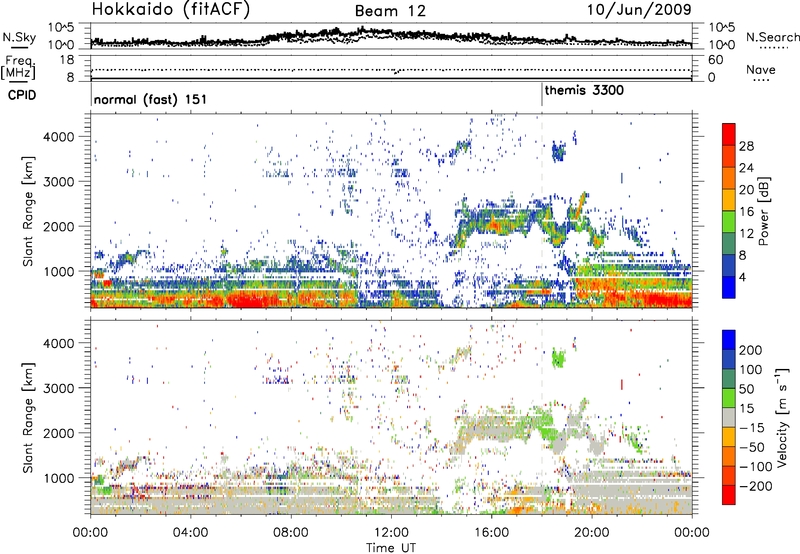Viewport: 800px width, 554px height.
Task: Click "Slant Range [km]" label of velocity panel
Action: 28,417
